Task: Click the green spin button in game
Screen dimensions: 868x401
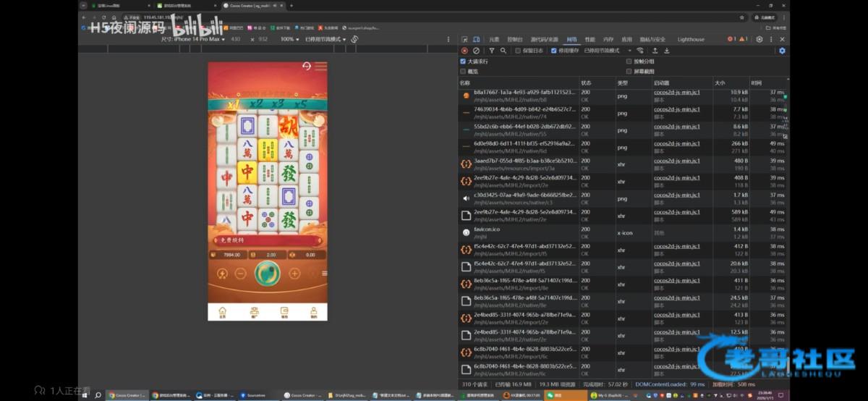Action: [x=268, y=274]
